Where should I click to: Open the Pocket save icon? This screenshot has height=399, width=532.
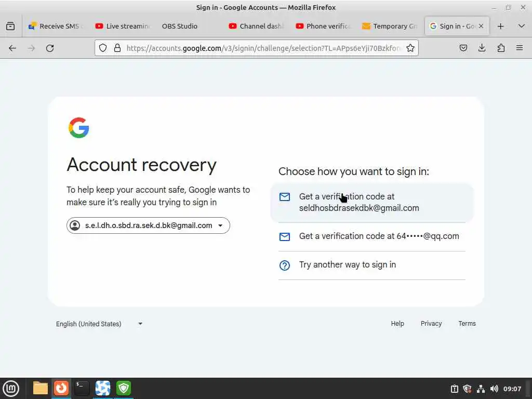coord(463,48)
